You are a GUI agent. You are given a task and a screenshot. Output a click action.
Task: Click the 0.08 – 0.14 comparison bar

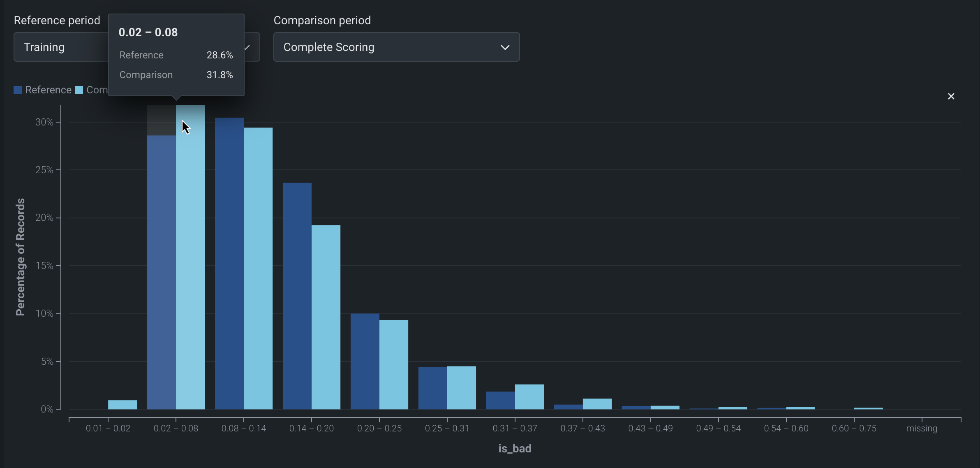point(258,268)
